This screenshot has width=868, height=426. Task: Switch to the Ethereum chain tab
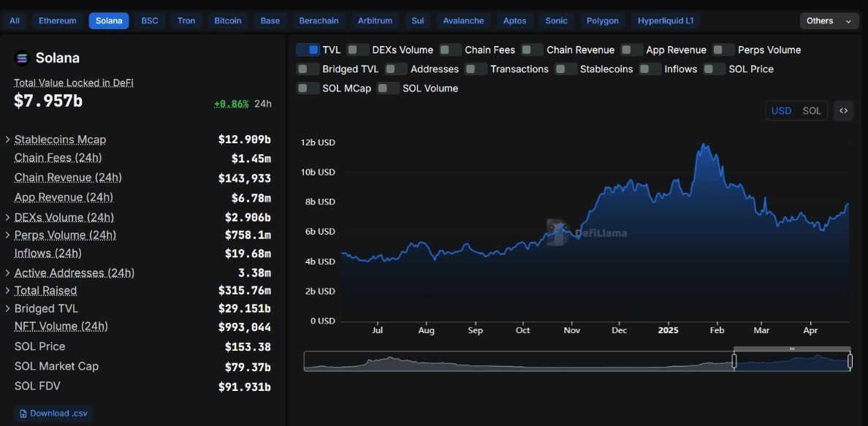[57, 20]
